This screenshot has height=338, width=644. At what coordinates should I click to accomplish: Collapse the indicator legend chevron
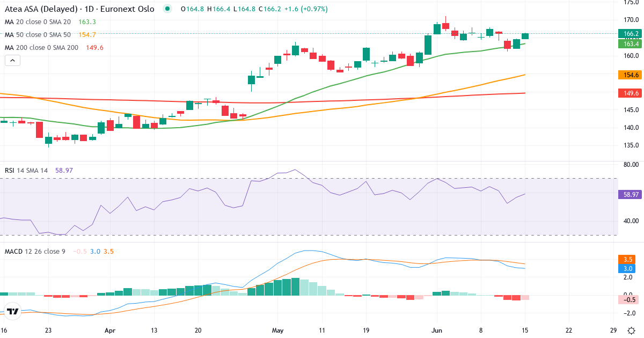12,61
